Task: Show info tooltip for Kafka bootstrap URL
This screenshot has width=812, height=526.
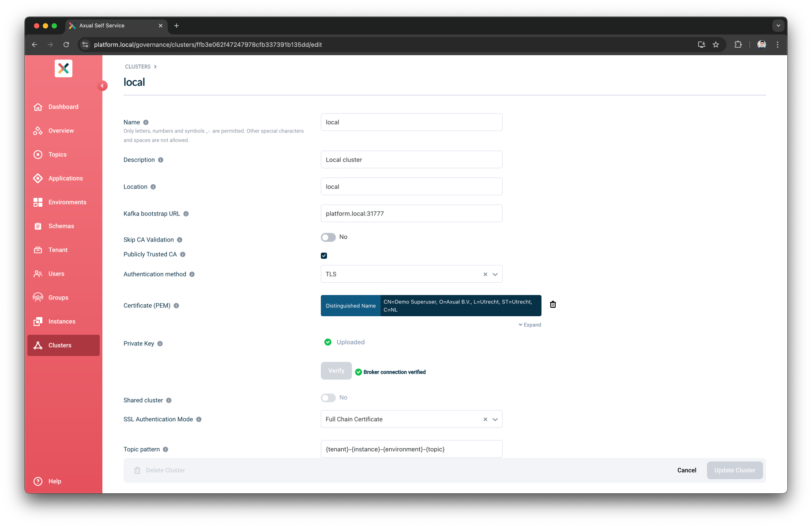Action: coord(186,214)
